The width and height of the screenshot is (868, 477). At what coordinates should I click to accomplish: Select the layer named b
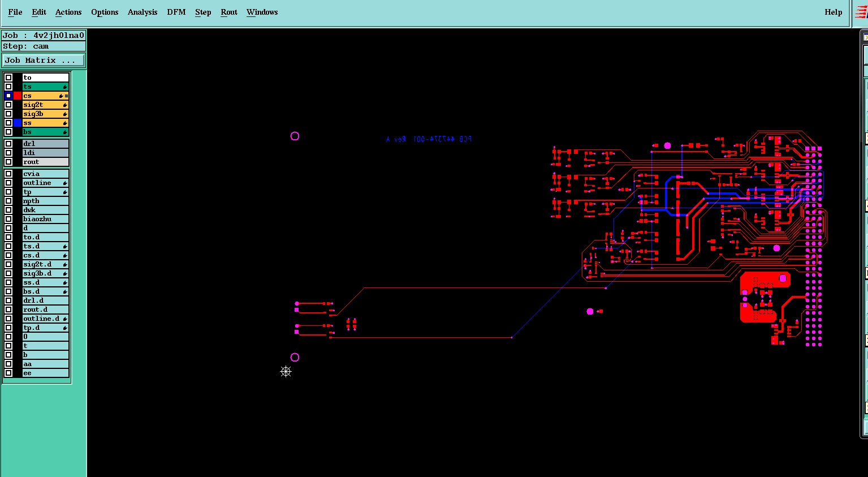click(45, 355)
